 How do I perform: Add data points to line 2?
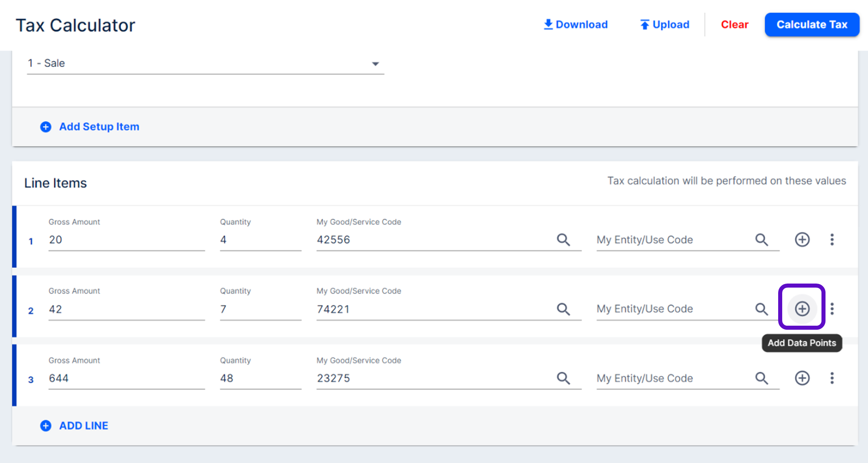[802, 309]
